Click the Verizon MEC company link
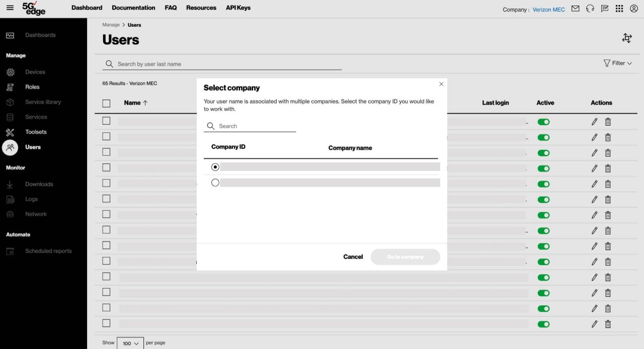Viewport: 644px width, 349px height. 549,10
